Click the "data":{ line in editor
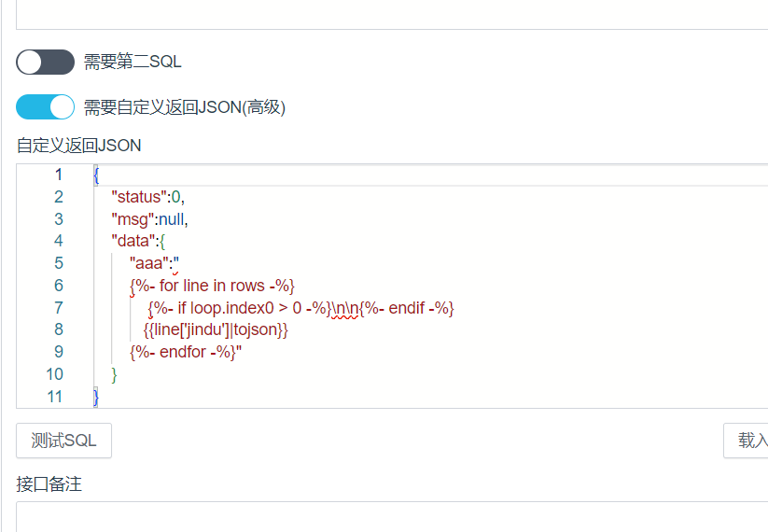 click(138, 241)
